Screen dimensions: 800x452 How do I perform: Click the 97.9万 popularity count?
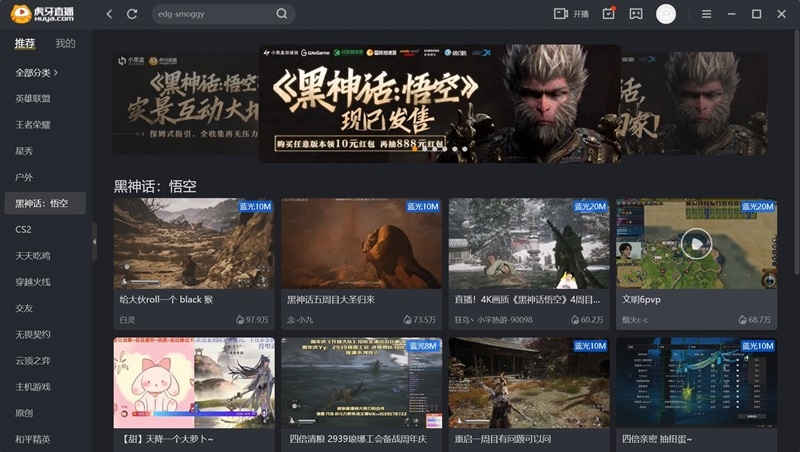pos(253,320)
